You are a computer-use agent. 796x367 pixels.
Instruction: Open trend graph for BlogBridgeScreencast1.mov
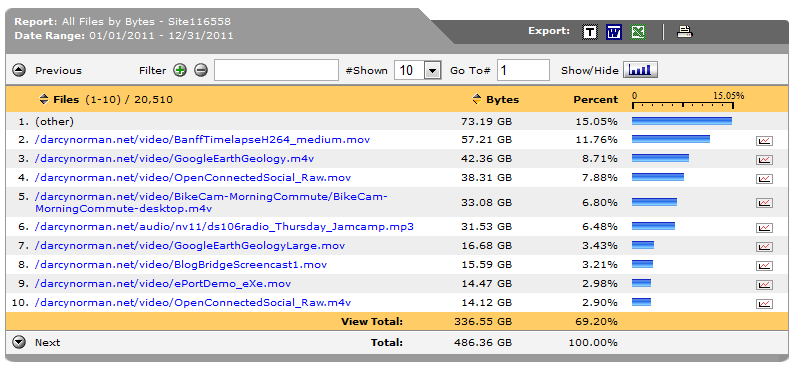[764, 266]
